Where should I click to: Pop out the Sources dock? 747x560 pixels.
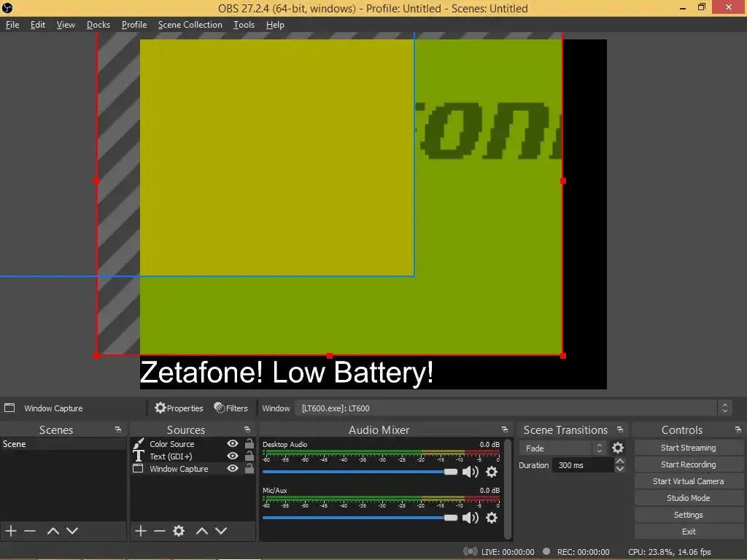247,429
